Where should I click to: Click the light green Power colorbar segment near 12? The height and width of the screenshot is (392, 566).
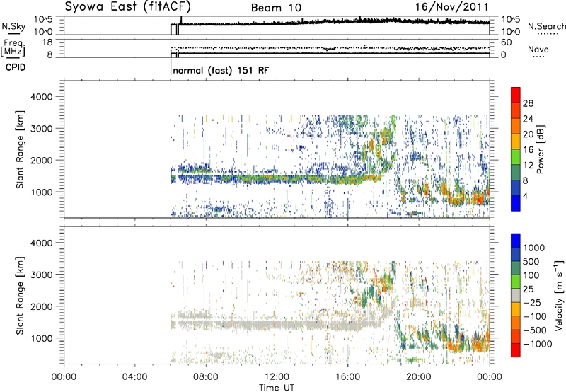pyautogui.click(x=516, y=156)
